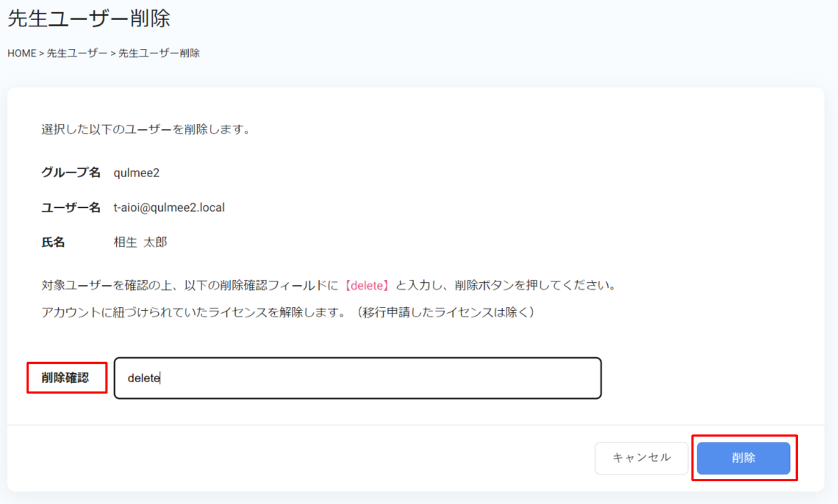Click the name 相生 太郎
Viewport: 838px width, 504px height.
pyautogui.click(x=140, y=243)
